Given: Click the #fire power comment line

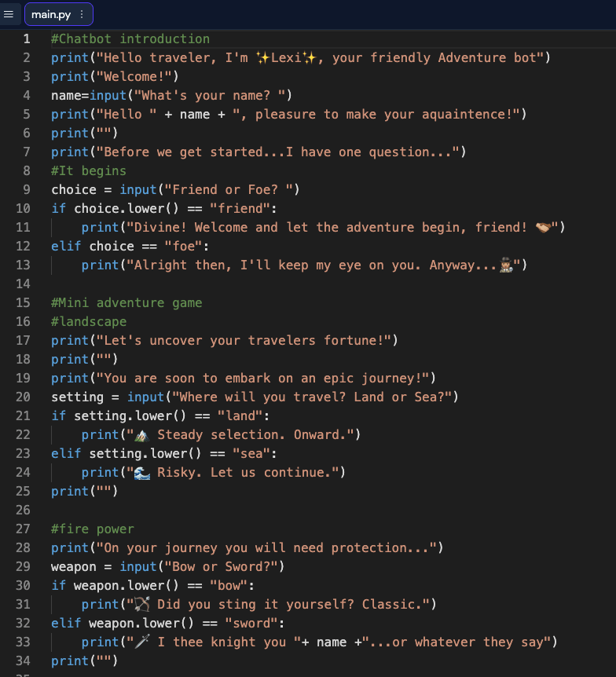Looking at the screenshot, I should (93, 529).
